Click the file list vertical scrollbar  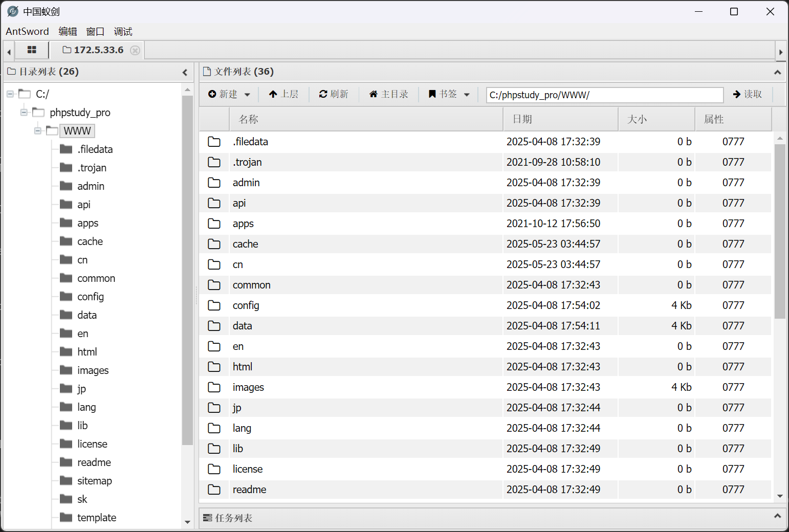(780, 231)
